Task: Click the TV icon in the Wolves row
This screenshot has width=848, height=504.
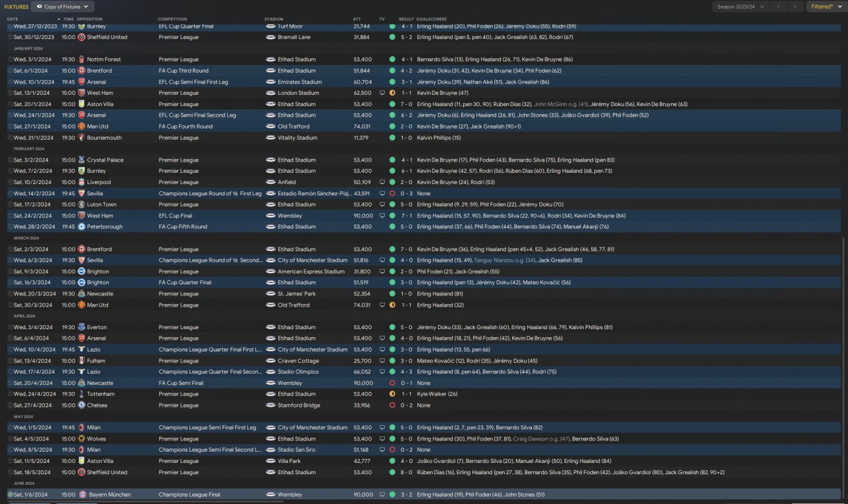Action: click(382, 439)
